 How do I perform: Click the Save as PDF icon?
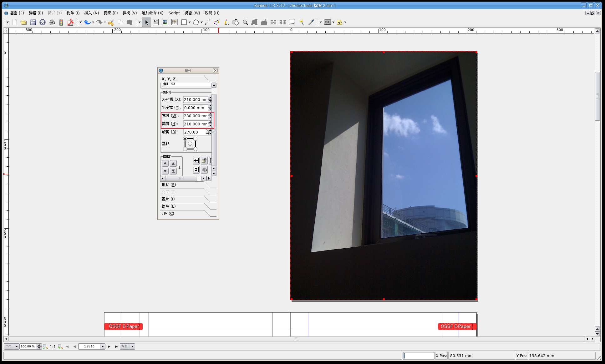pos(70,22)
